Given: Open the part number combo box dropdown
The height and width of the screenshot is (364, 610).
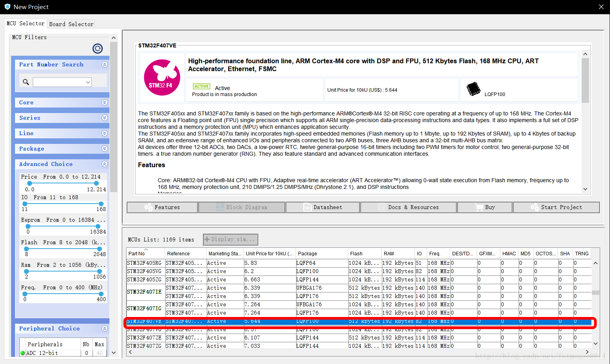Looking at the screenshot, I should 88,82.
